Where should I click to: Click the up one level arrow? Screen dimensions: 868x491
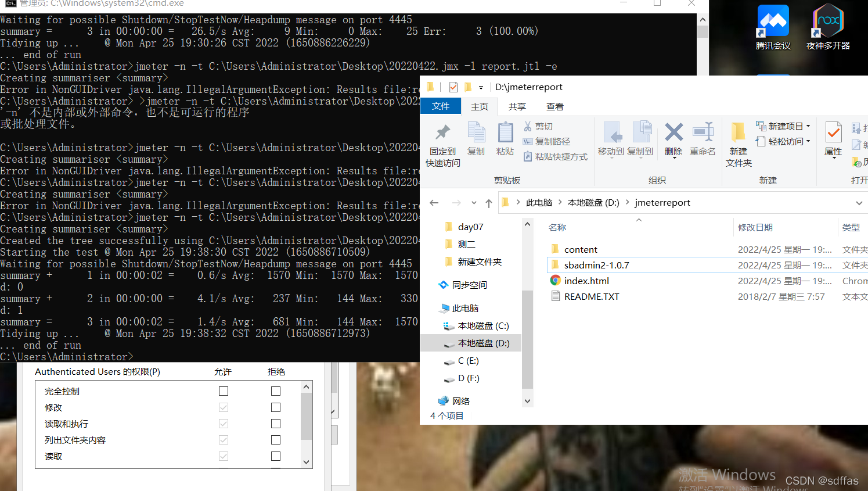[x=489, y=203]
